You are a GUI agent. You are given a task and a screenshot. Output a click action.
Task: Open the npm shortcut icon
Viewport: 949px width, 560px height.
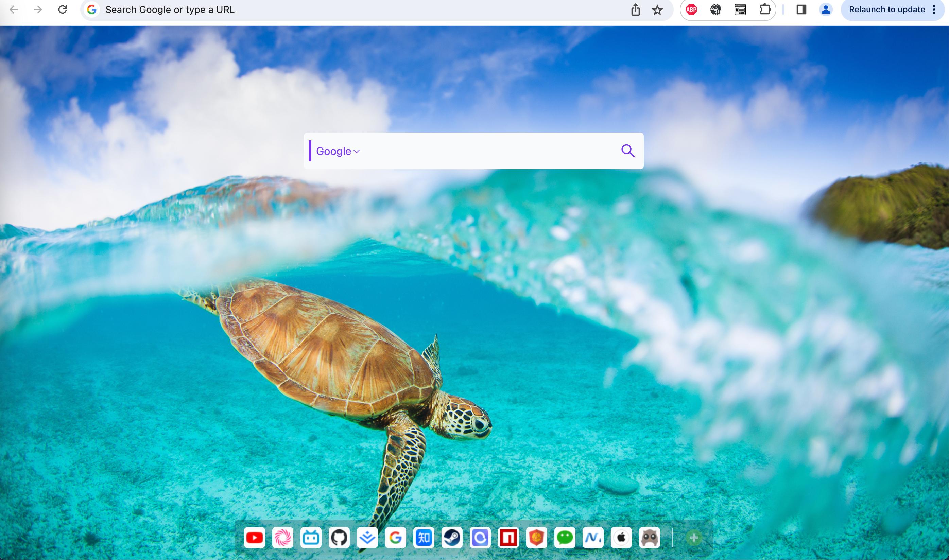point(508,537)
